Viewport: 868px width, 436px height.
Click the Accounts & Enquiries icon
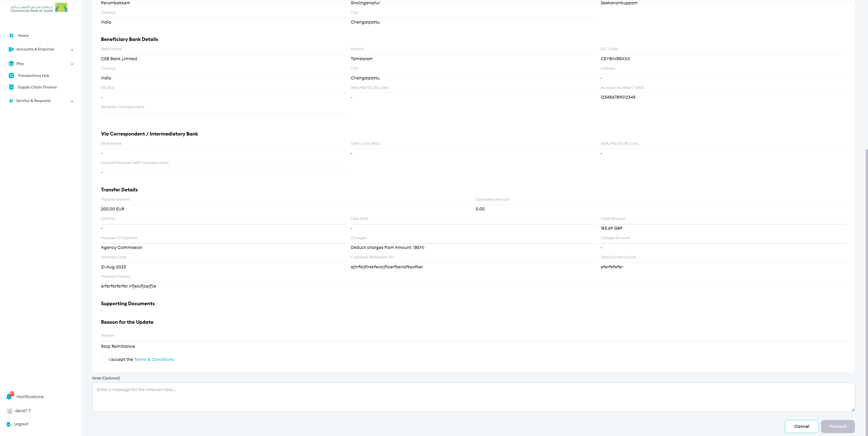coord(11,49)
